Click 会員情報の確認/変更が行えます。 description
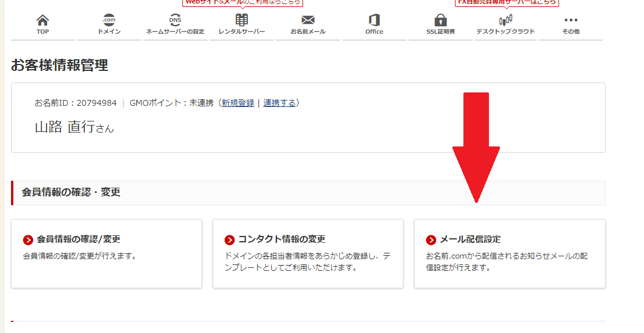Image resolution: width=644 pixels, height=333 pixels. [x=80, y=256]
